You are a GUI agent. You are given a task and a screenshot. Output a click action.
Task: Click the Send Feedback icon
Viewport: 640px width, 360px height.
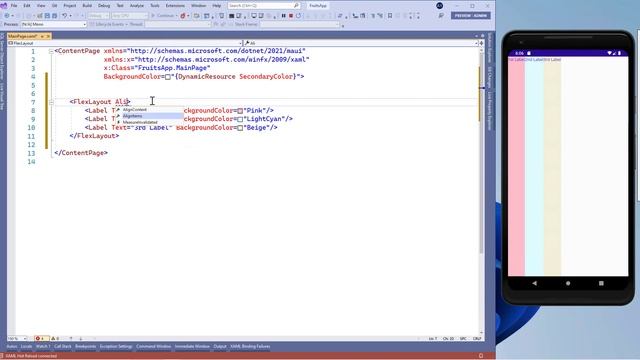441,16
